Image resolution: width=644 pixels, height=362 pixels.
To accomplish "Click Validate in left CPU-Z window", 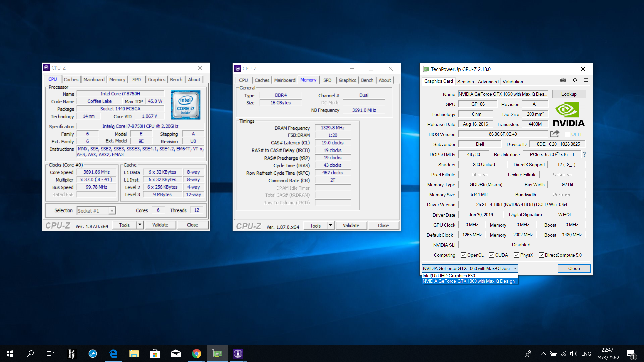I will (160, 225).
